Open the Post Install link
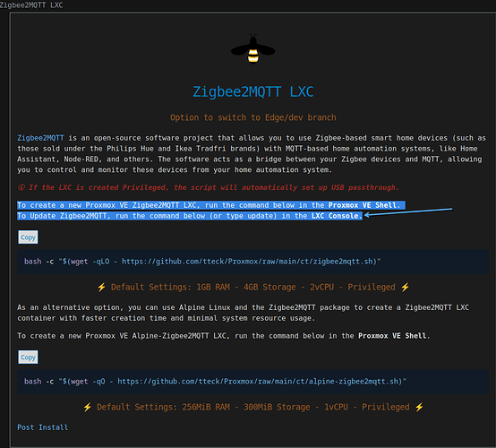 coord(42,427)
